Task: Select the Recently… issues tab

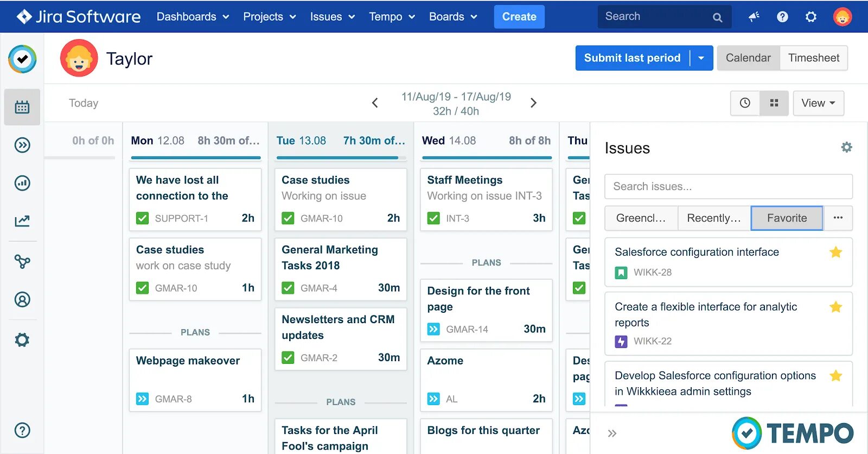Action: pyautogui.click(x=714, y=218)
